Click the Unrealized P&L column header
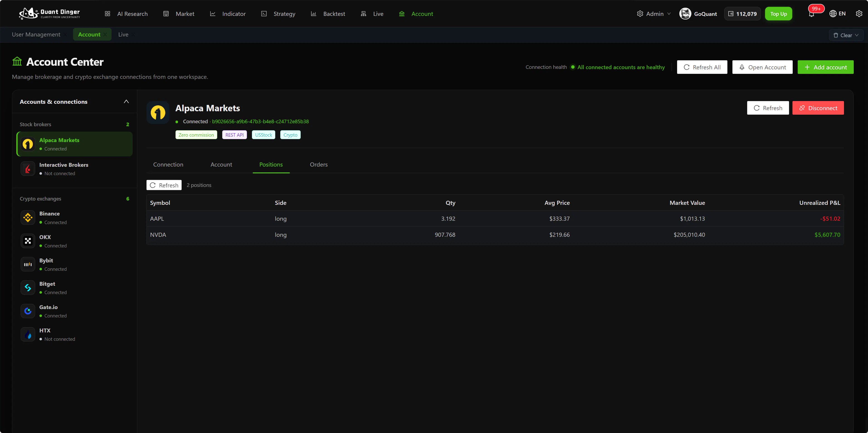The height and width of the screenshot is (433, 868). pyautogui.click(x=819, y=203)
